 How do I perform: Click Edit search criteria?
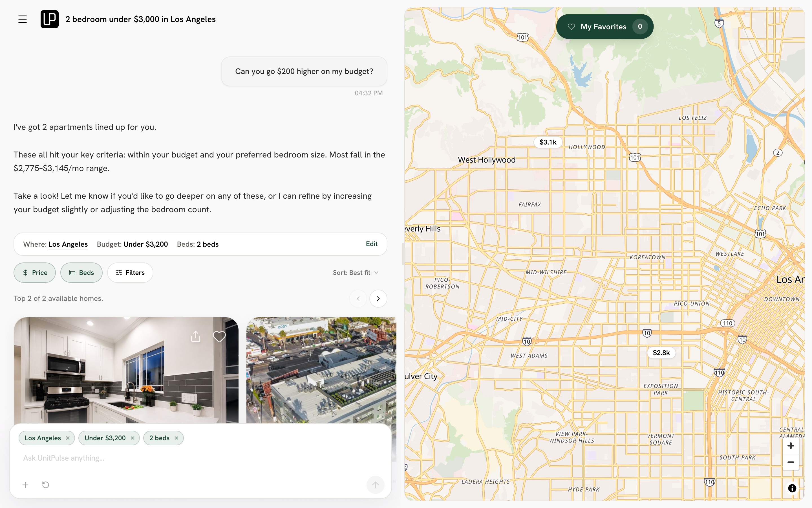click(371, 244)
